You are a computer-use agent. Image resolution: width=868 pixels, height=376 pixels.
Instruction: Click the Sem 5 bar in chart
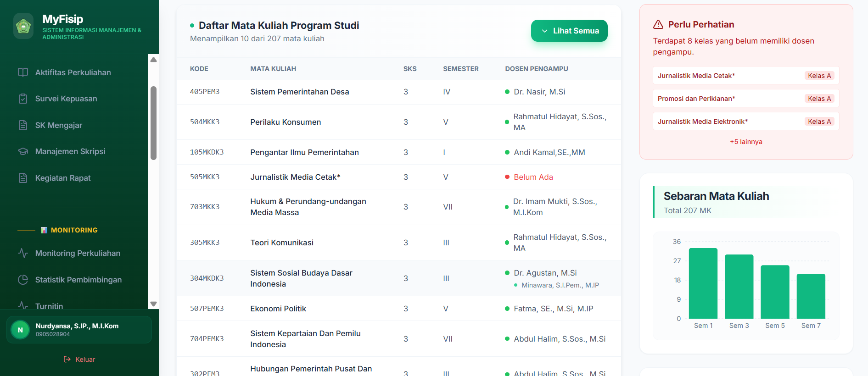(775, 292)
